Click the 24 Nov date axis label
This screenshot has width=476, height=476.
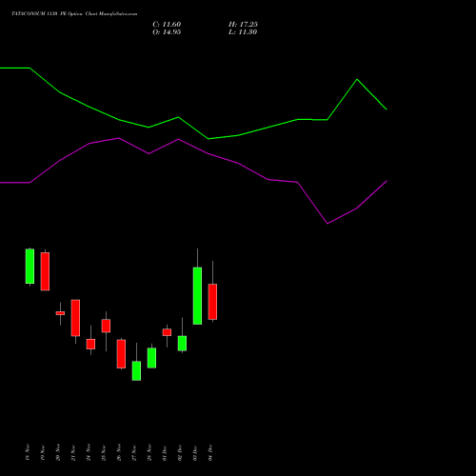[x=89, y=452]
